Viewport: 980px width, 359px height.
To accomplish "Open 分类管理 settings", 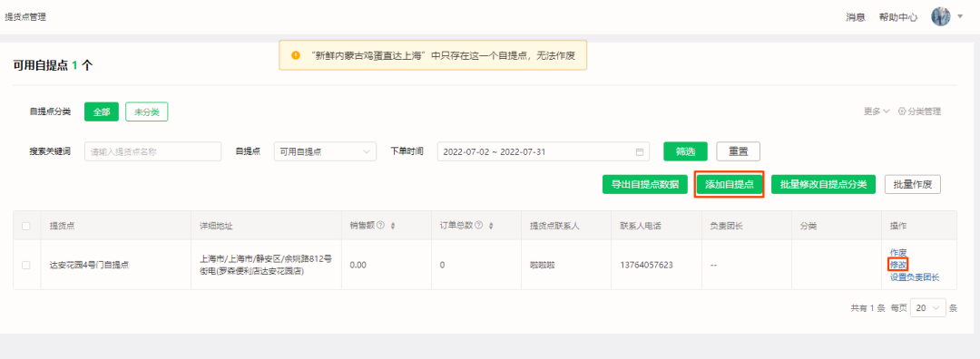I will click(919, 112).
